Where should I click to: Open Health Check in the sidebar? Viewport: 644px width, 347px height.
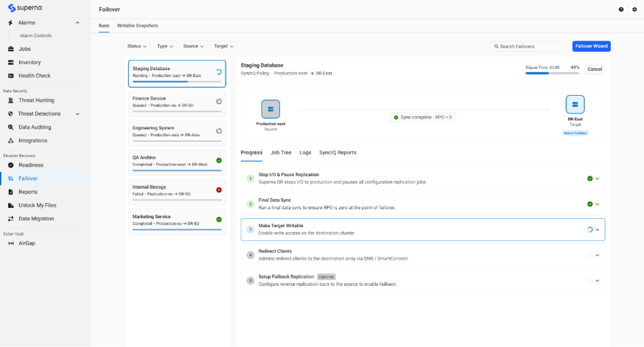click(x=34, y=76)
